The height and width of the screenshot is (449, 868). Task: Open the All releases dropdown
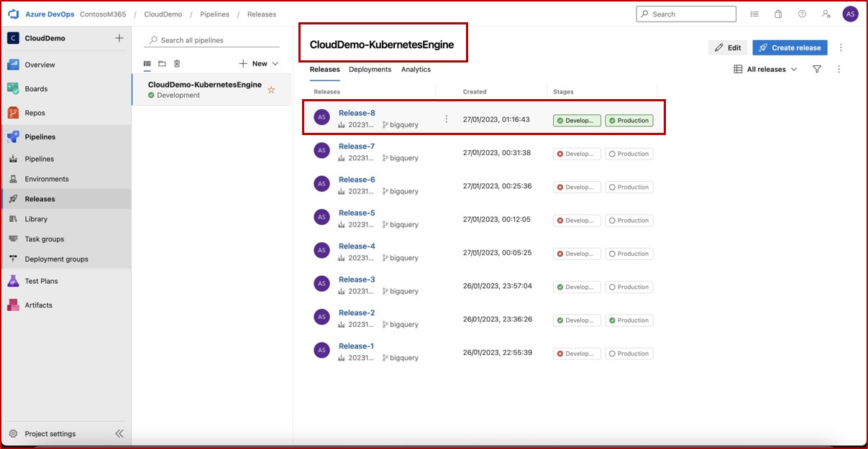tap(764, 69)
